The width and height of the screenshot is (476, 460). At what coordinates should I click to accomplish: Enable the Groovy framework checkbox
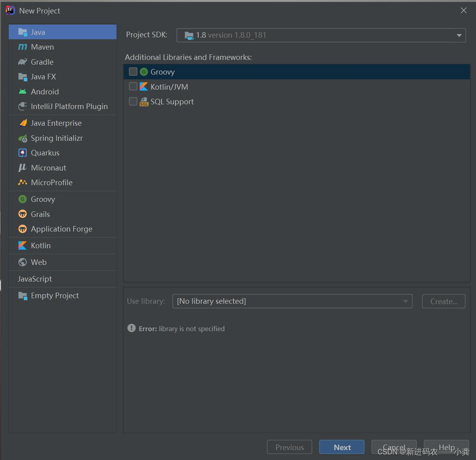point(133,72)
